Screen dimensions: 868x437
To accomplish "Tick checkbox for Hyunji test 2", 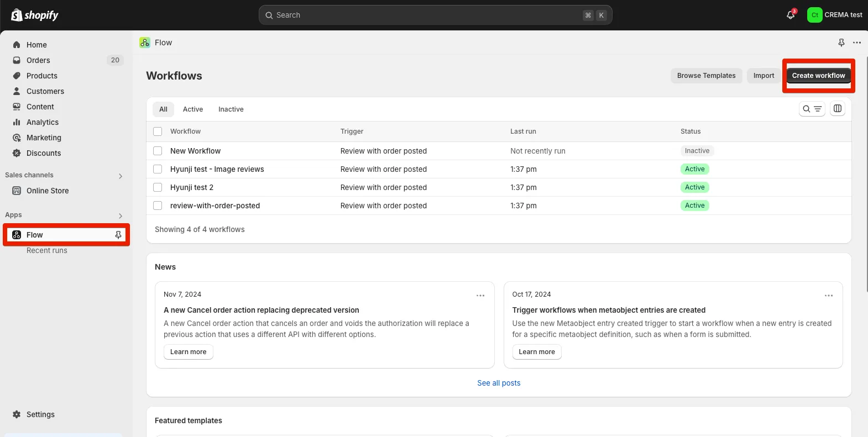I will coord(158,187).
